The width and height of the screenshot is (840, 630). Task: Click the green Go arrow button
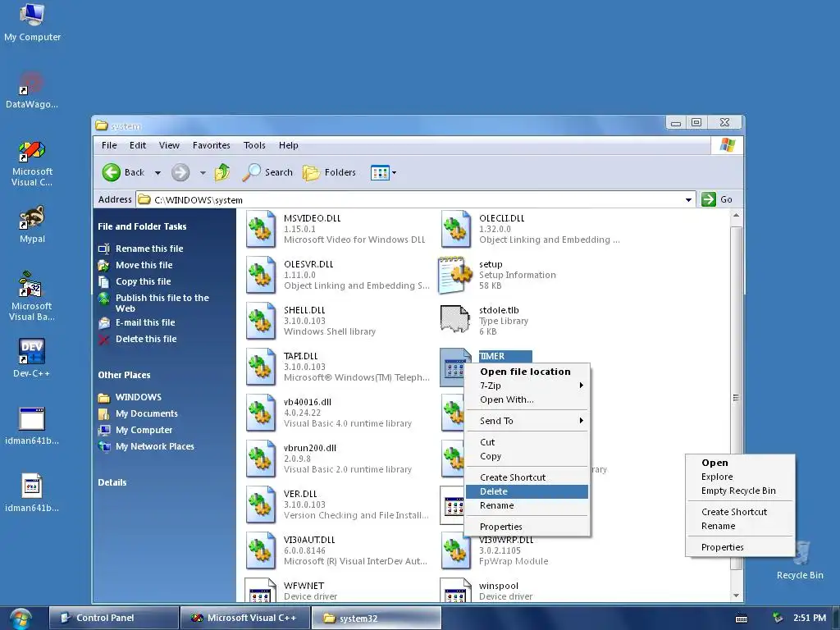coord(709,199)
